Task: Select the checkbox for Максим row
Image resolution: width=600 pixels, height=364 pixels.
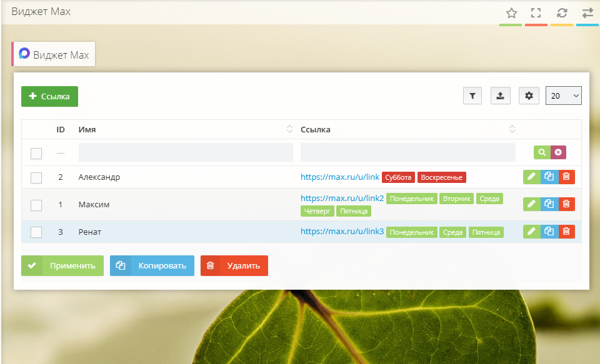Action: pos(36,205)
